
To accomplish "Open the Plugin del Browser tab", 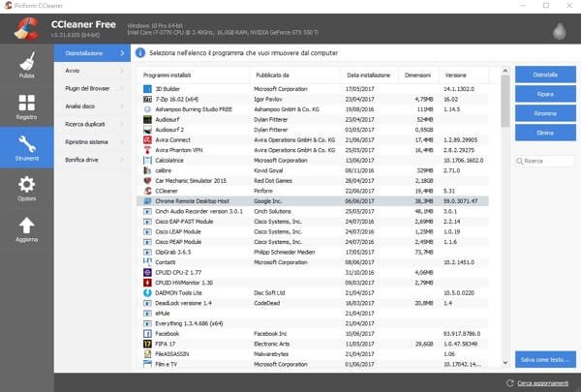I will [92, 88].
